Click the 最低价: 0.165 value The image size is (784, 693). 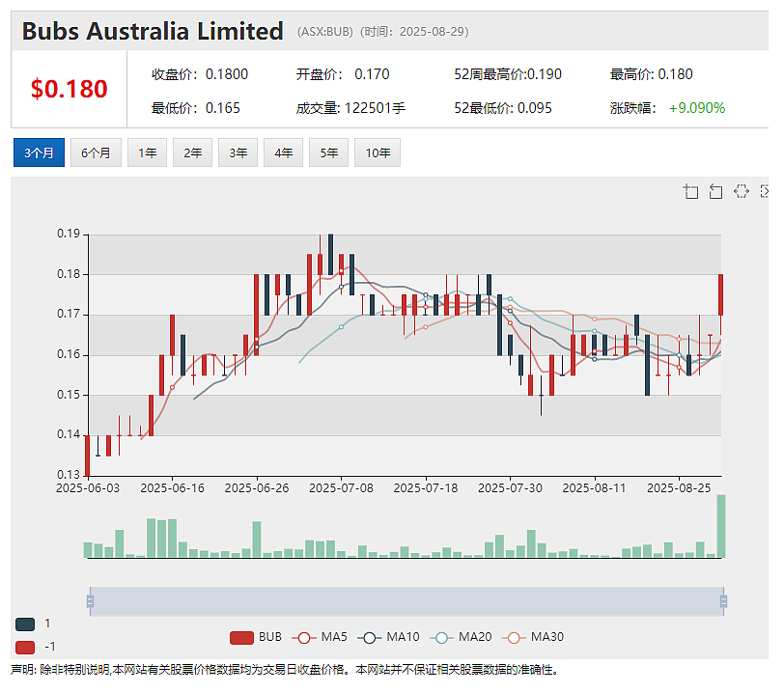(195, 108)
